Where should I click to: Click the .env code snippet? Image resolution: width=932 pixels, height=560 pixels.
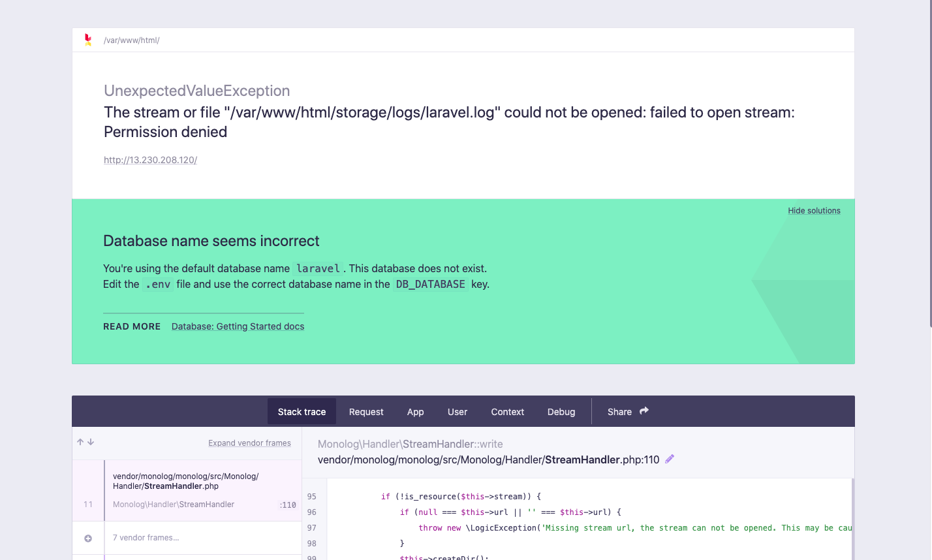coord(158,285)
